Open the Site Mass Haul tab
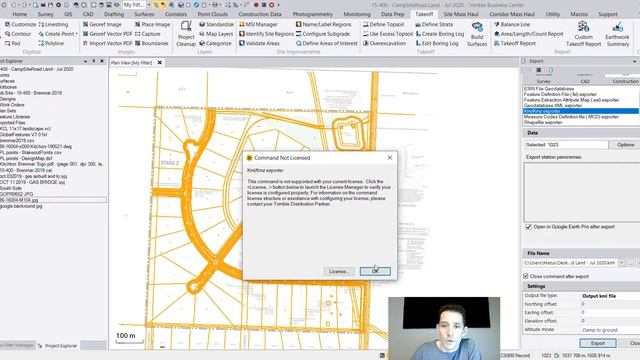Image resolution: width=640 pixels, height=360 pixels. click(461, 14)
